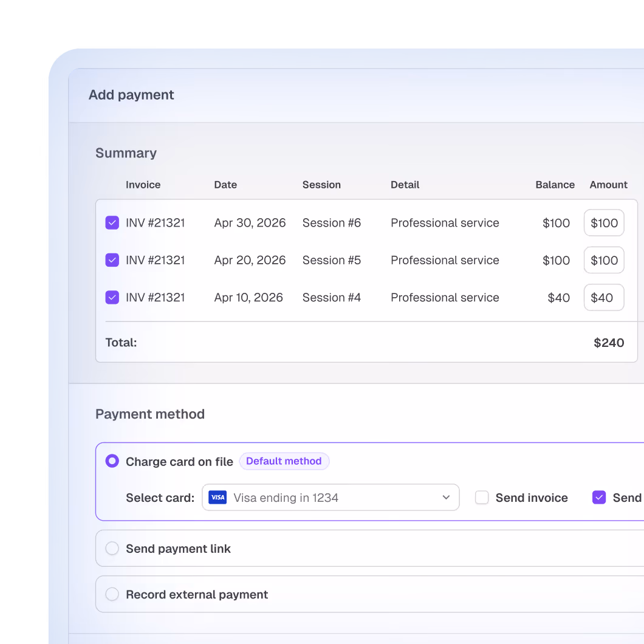644x644 pixels.
Task: Select Charge card on file radio button
Action: pyautogui.click(x=112, y=461)
